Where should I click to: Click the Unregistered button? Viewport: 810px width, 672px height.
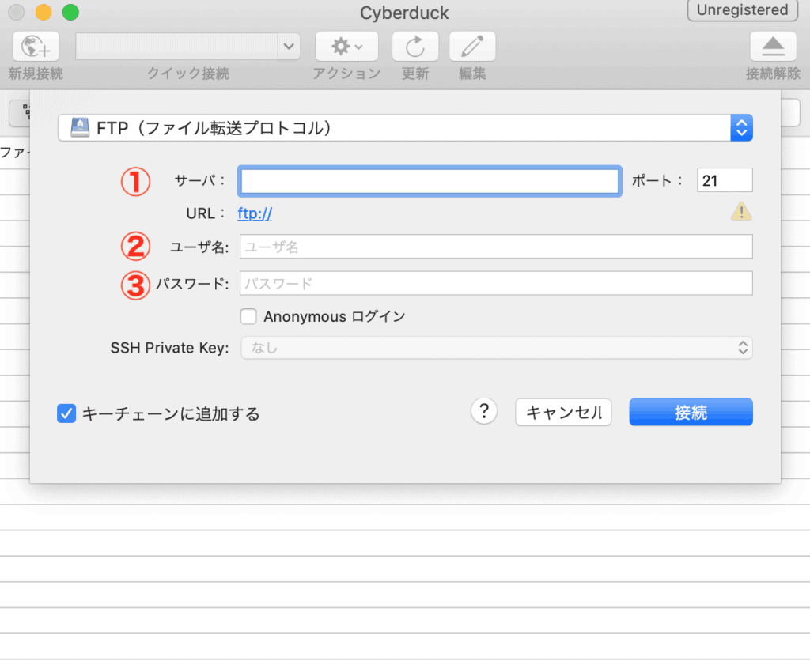click(x=742, y=10)
